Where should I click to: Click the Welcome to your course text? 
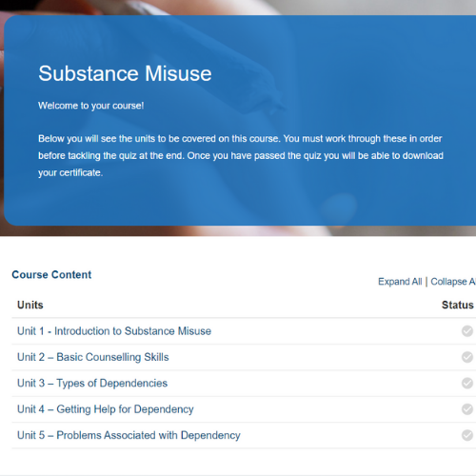point(91,106)
